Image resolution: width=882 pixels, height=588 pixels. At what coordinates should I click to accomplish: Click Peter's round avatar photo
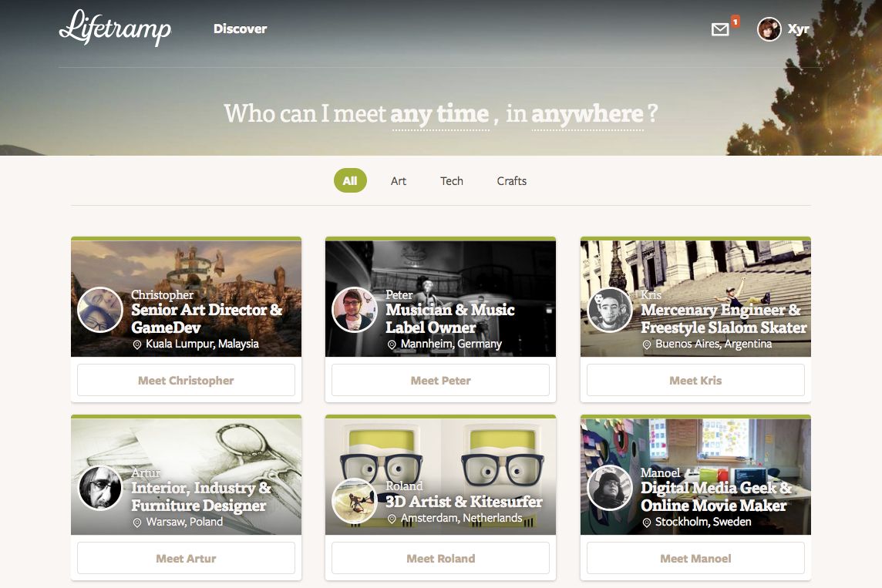click(355, 310)
